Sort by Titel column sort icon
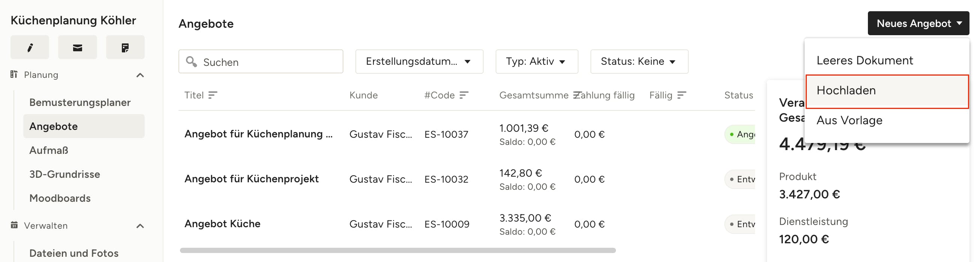Viewport: 980px width, 262px height. point(213,95)
